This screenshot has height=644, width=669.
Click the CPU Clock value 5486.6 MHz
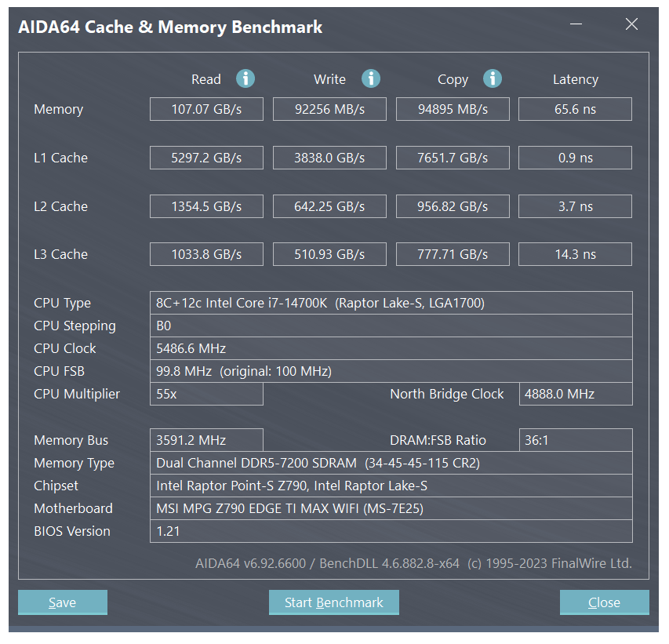[391, 348]
